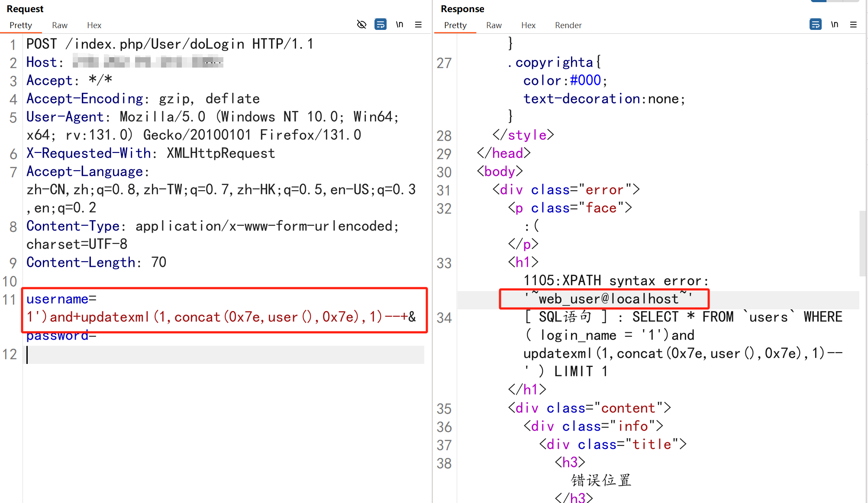The image size is (868, 503).
Task: Click the '<p class="face">' line
Action: click(x=570, y=208)
